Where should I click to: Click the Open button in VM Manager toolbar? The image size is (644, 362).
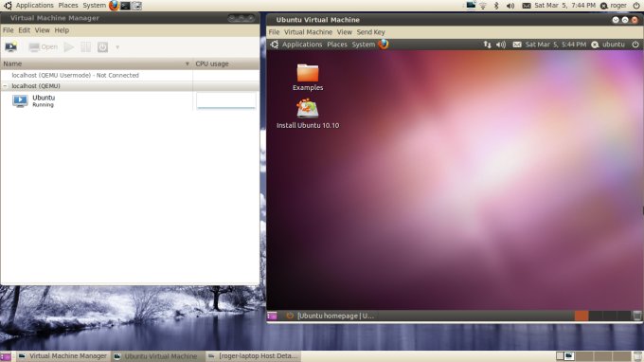point(44,47)
